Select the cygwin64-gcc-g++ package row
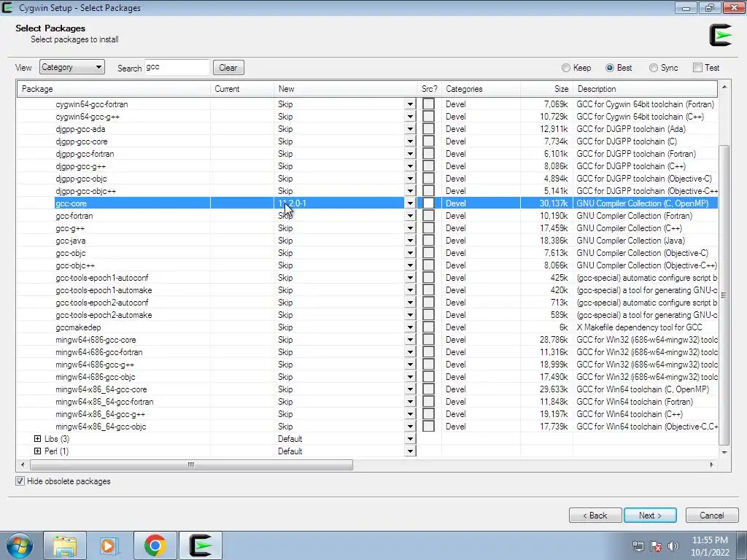Viewport: 747px width, 560px height. click(368, 117)
